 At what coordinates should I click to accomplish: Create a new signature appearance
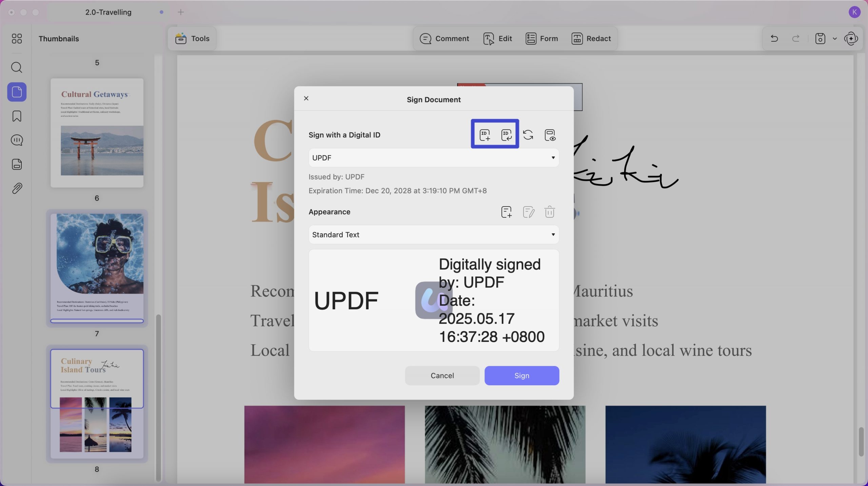coord(507,212)
